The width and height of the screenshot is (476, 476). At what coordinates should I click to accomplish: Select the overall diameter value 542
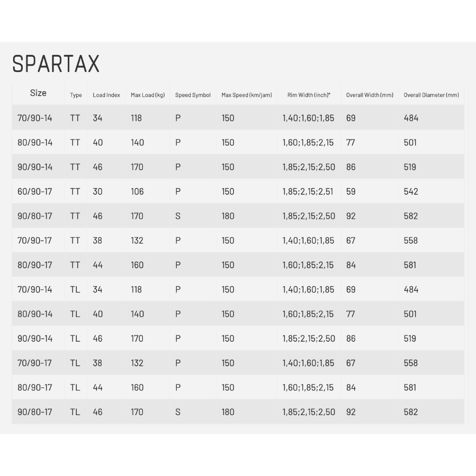click(411, 192)
